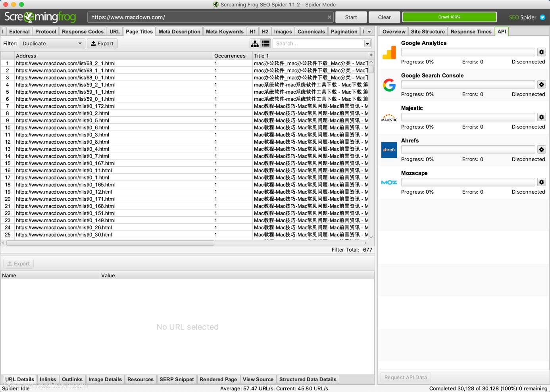This screenshot has height=392, width=550.
Task: Click the Crawl 100% progress bar
Action: point(449,17)
